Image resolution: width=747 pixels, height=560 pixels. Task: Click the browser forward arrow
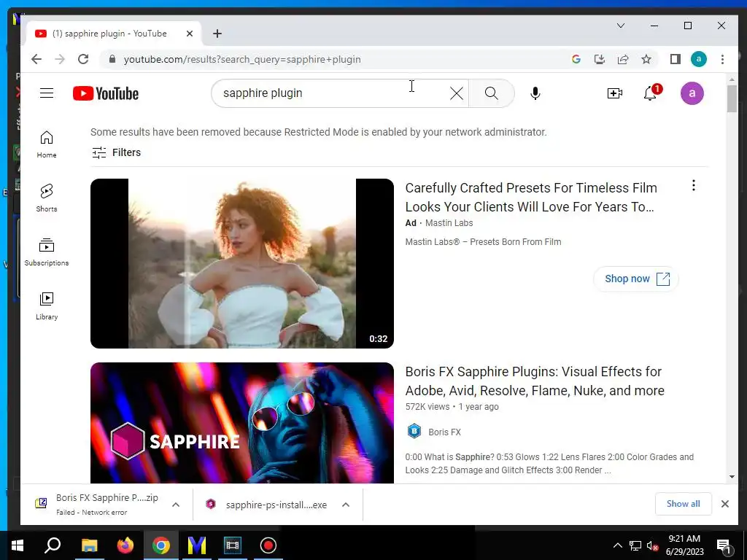(x=60, y=59)
